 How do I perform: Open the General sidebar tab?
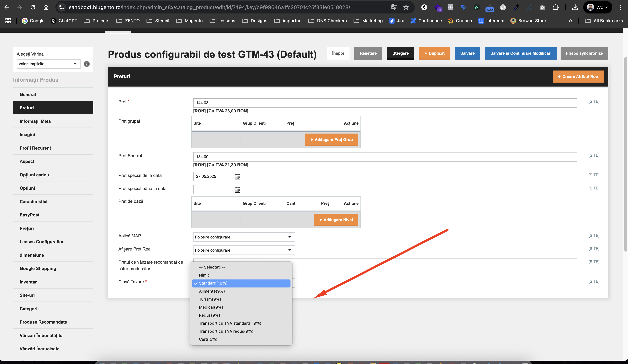(x=53, y=94)
